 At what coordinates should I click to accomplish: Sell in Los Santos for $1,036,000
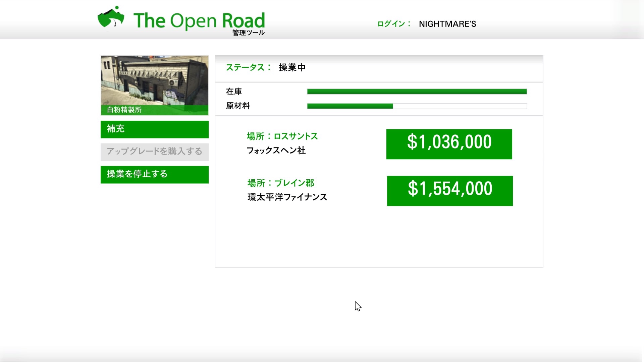click(449, 144)
